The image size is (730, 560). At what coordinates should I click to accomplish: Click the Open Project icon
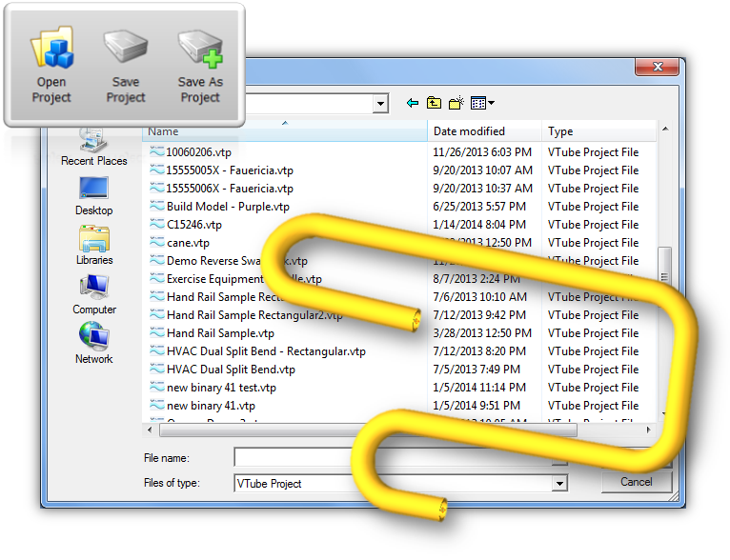51,65
